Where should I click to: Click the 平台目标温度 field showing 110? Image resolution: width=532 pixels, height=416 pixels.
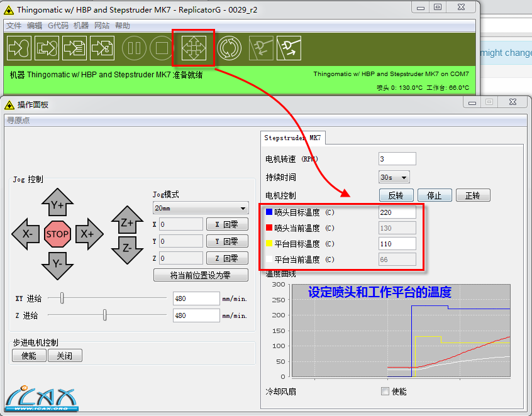(397, 244)
